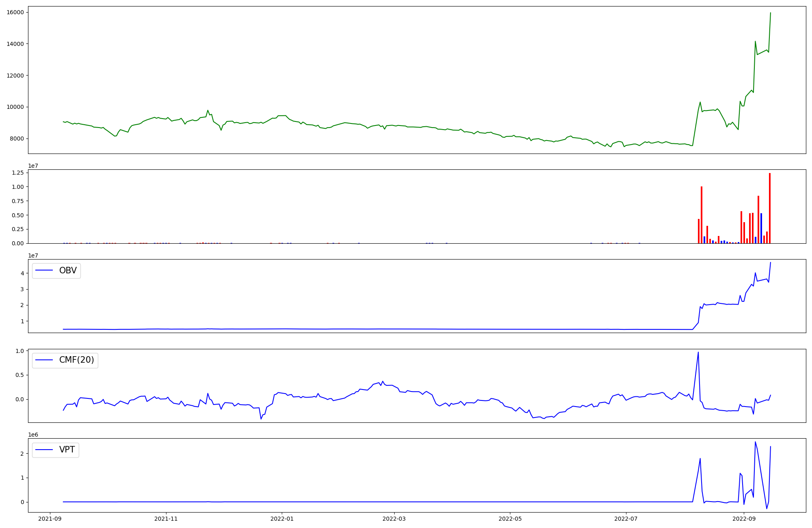Click the CMF(20) legend text
The image size is (812, 528).
76,360
